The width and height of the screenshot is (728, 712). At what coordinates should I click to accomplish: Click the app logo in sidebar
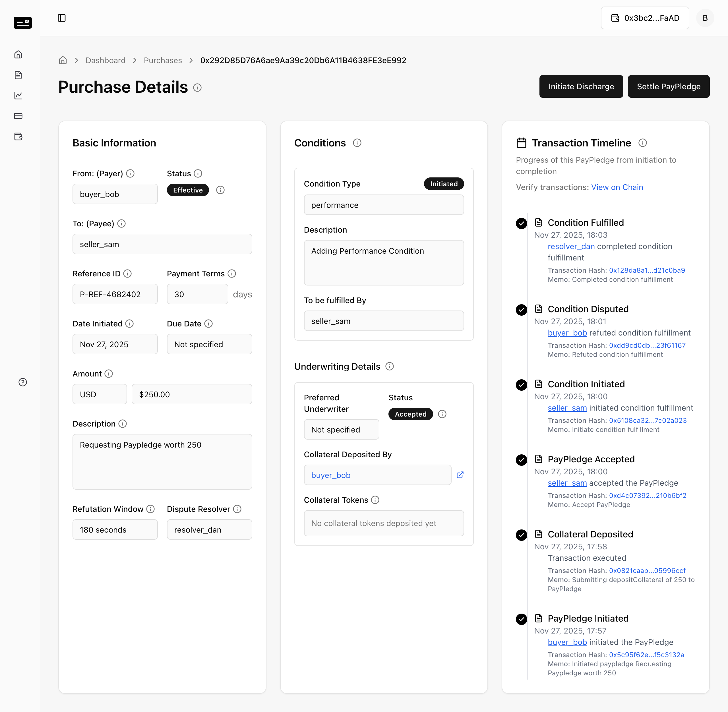click(x=23, y=22)
